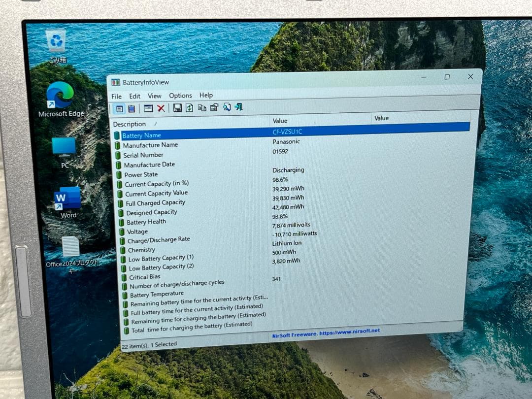Viewport: 532px width, 399px height.
Task: Open the Help menu
Action: tap(206, 95)
